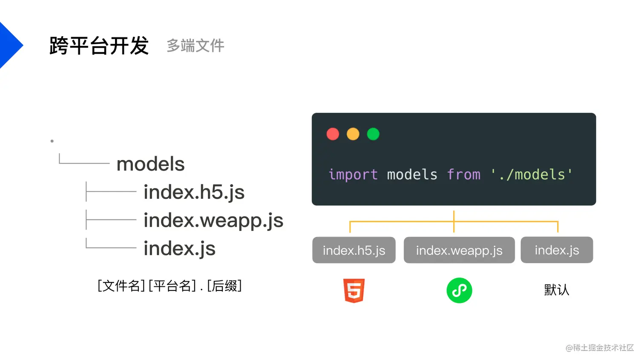The image size is (644, 362).
Task: Click index.weapp.js in the file tree
Action: pyautogui.click(x=213, y=220)
